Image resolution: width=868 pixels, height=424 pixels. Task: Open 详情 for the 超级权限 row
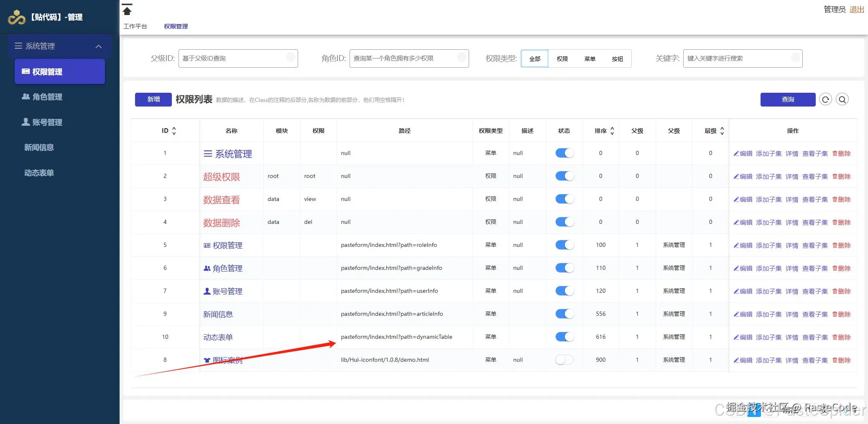point(792,177)
